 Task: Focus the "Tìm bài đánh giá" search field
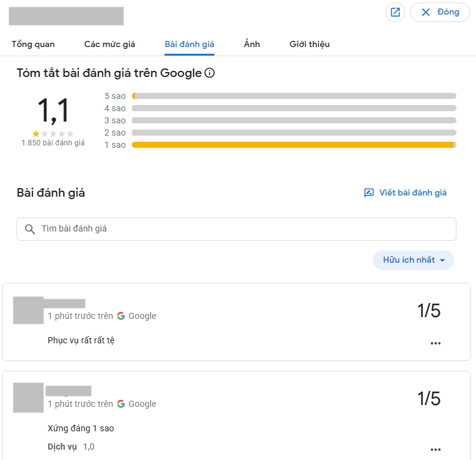coord(244,229)
